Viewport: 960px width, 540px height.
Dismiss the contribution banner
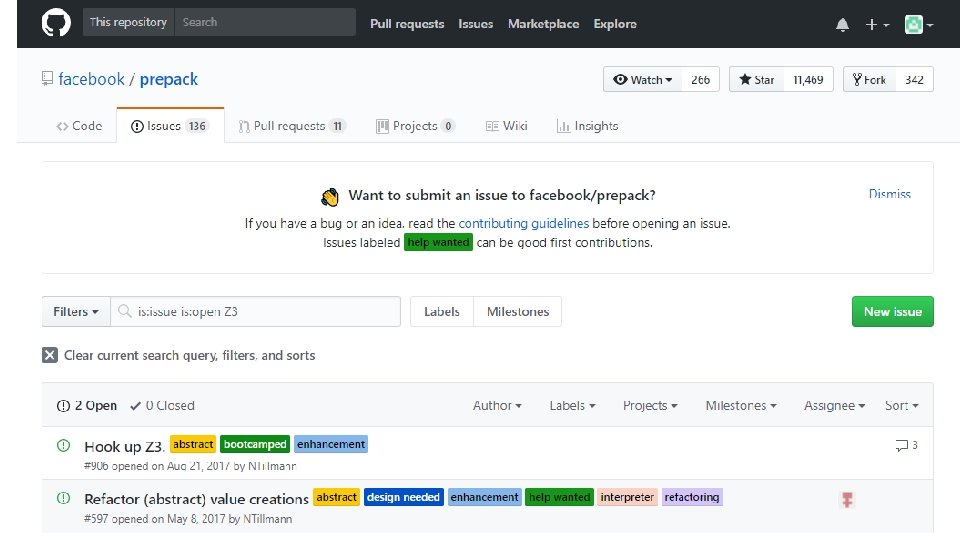[x=890, y=194]
